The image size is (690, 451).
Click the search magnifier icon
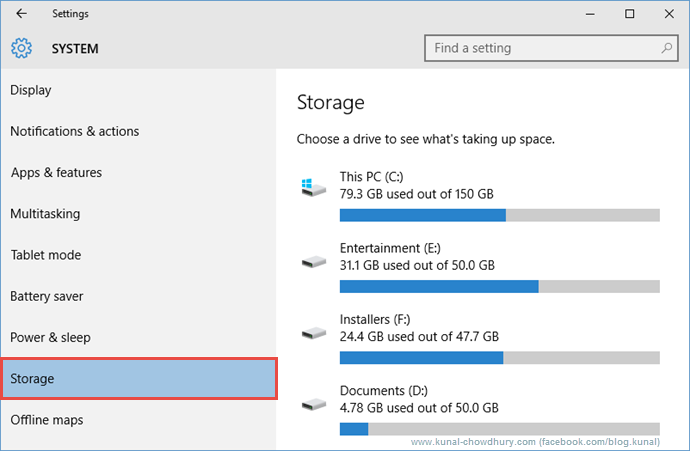(x=667, y=48)
